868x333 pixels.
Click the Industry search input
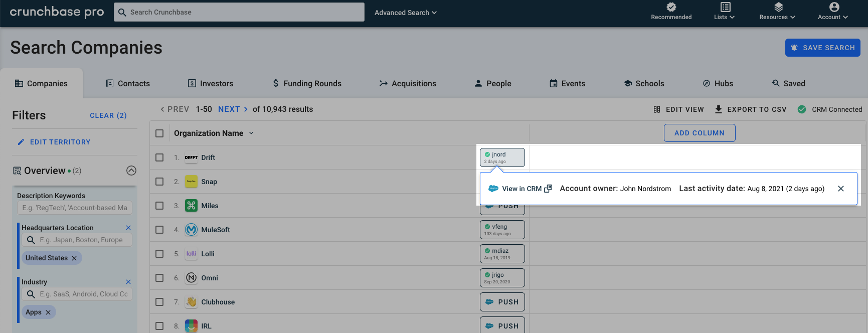coord(77,294)
